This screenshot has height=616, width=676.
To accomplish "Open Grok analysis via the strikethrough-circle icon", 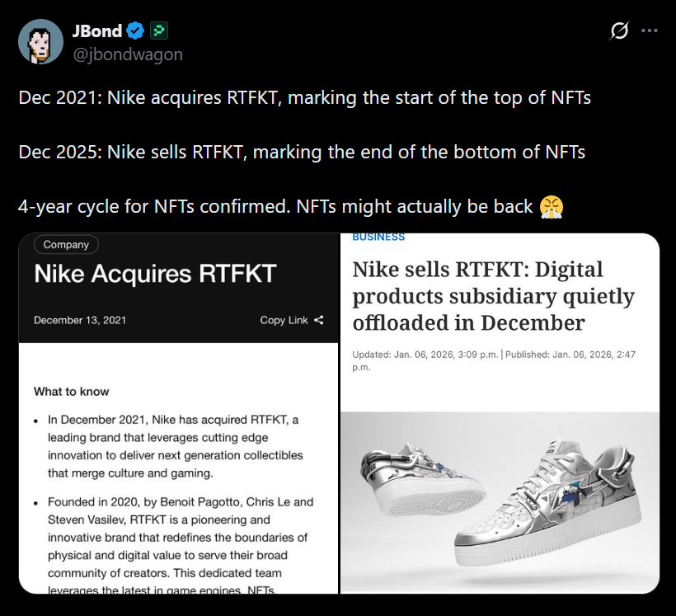I will point(617,30).
